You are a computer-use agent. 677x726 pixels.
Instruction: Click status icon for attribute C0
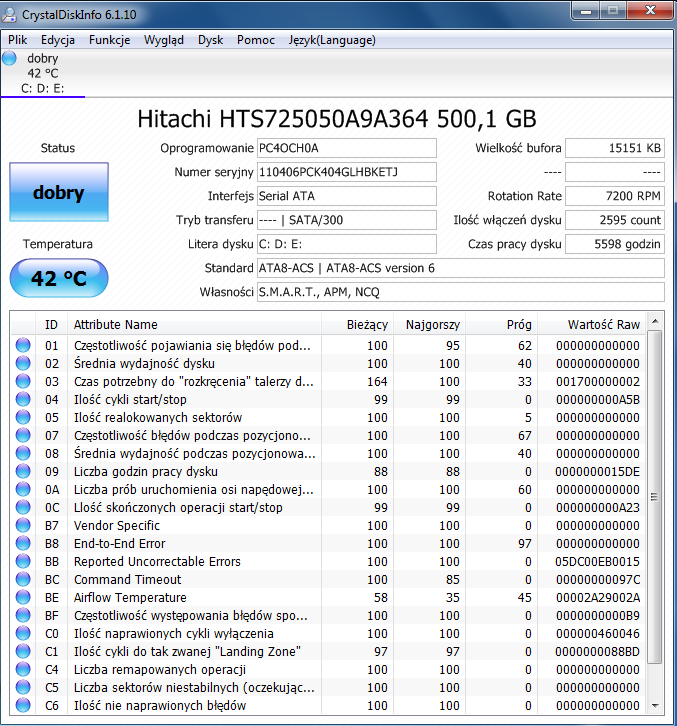23,633
